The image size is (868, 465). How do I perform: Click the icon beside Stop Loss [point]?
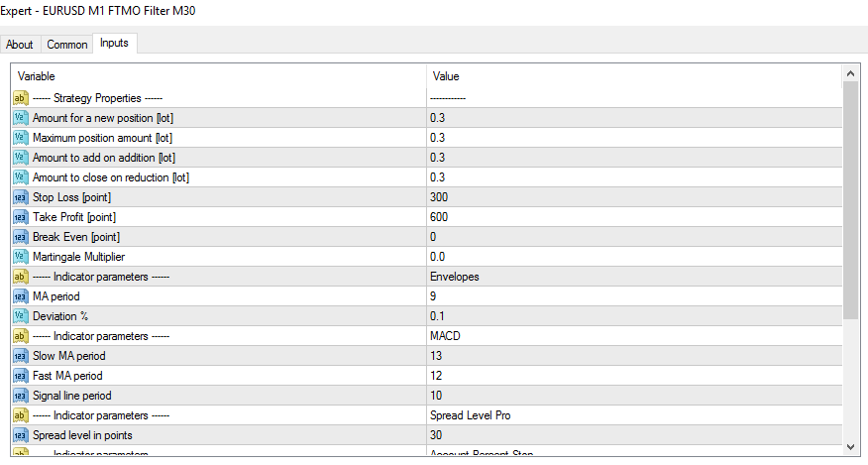coord(20,197)
